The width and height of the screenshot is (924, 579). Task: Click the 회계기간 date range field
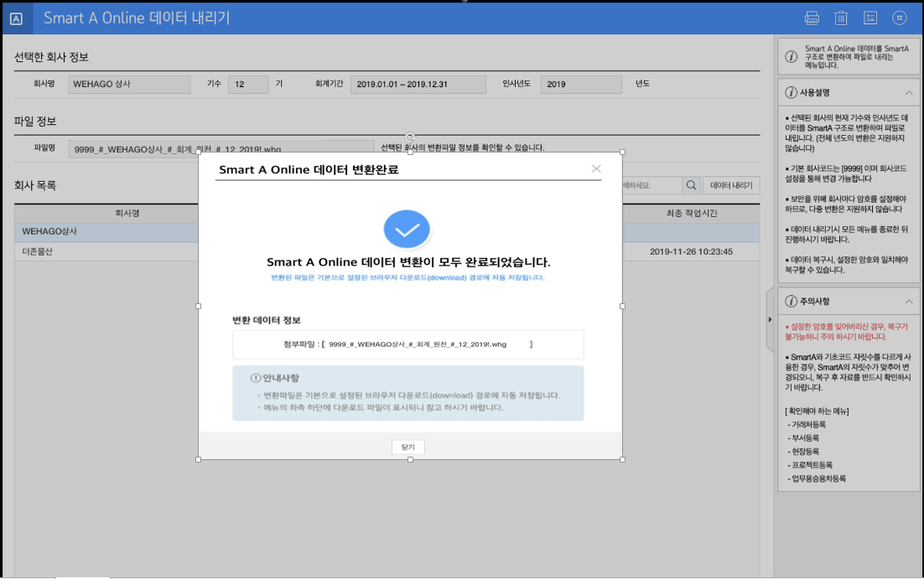tap(418, 85)
